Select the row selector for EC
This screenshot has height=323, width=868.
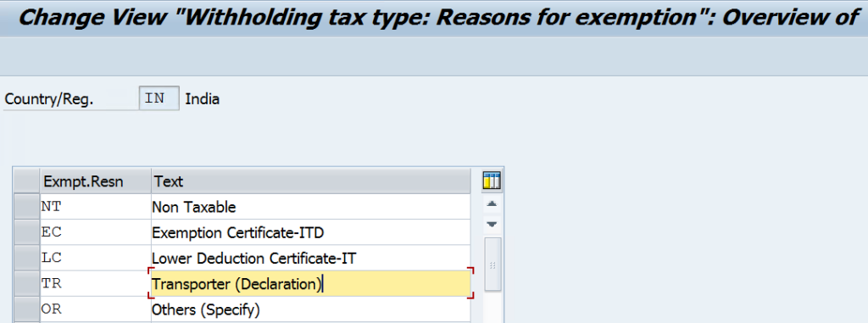click(26, 232)
